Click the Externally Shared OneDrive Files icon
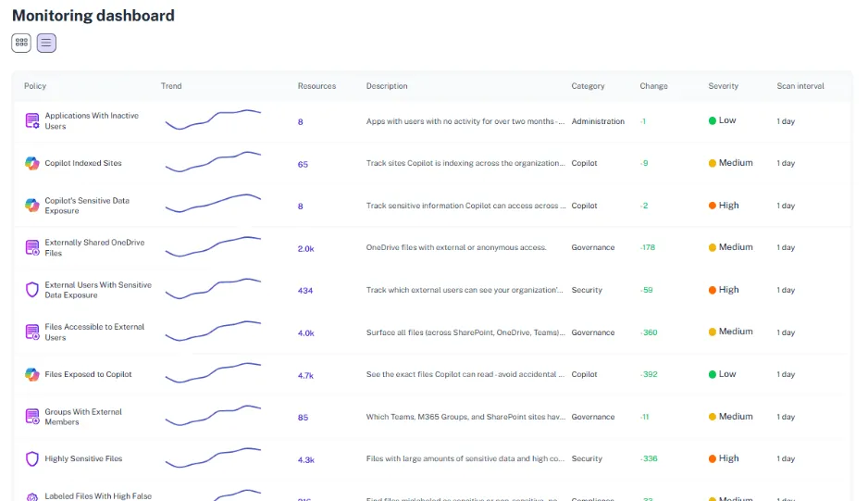868x501 pixels. click(32, 248)
